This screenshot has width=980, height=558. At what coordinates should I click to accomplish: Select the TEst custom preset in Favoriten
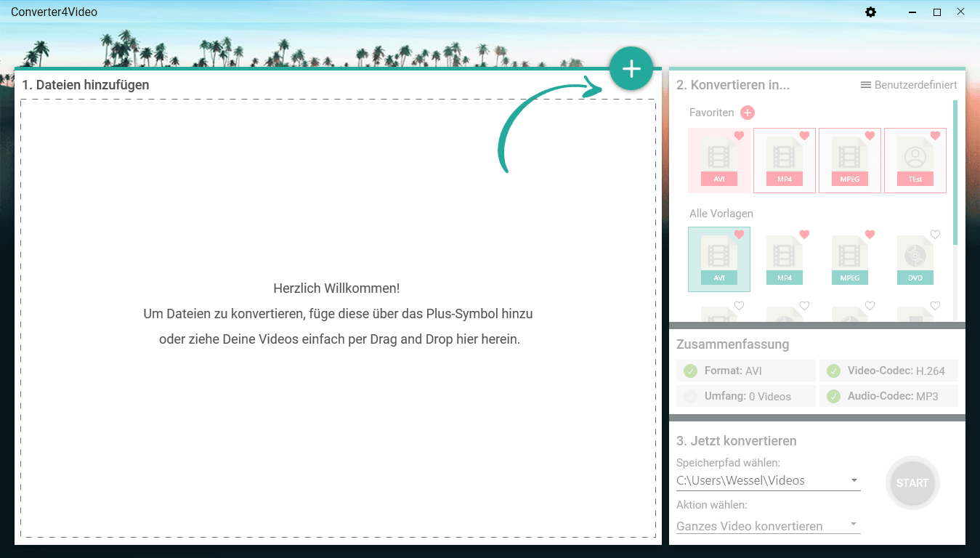pyautogui.click(x=915, y=161)
